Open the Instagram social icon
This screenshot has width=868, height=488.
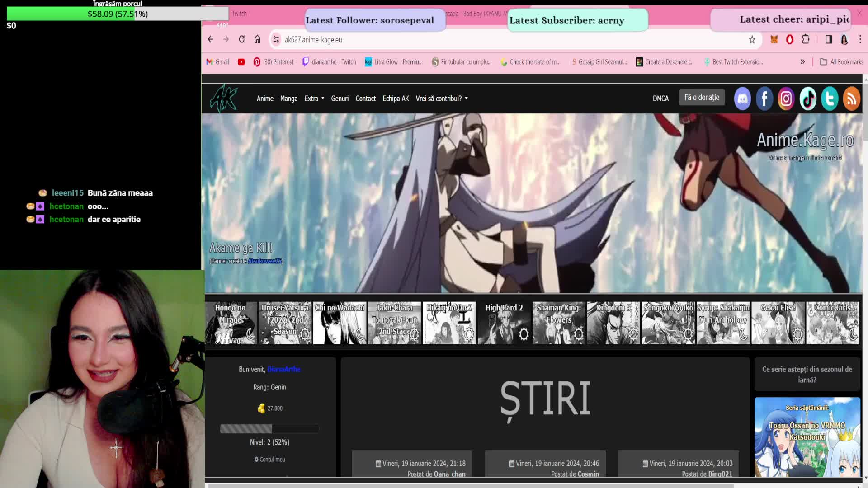point(786,99)
